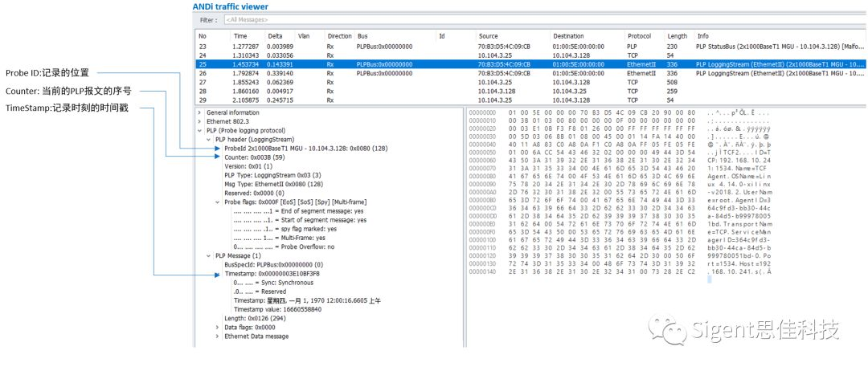This screenshot has width=868, height=371.
Task: Click the delta value 0.339140
Action: 280,72
